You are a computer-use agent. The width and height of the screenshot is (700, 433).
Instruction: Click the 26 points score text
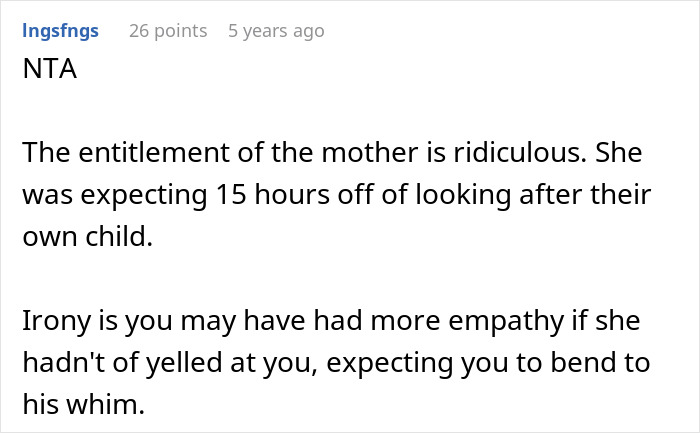tap(168, 31)
